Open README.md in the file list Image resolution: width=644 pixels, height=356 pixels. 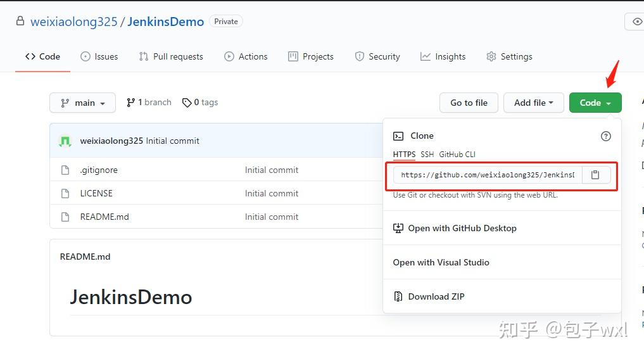point(104,217)
